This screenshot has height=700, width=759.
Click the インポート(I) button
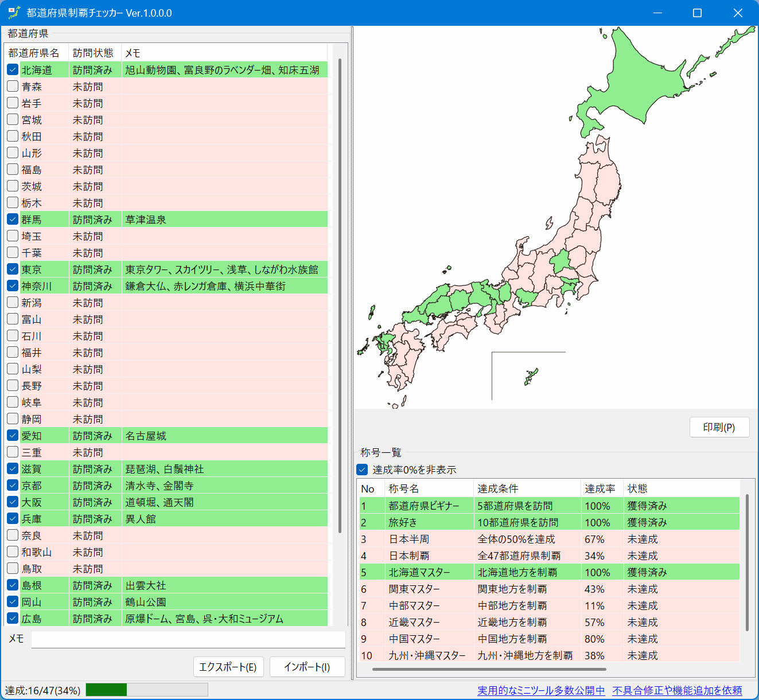click(308, 667)
